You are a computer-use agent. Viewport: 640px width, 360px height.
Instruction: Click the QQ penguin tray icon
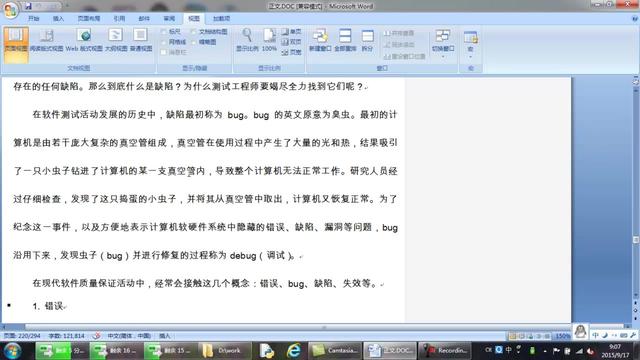pos(580,331)
